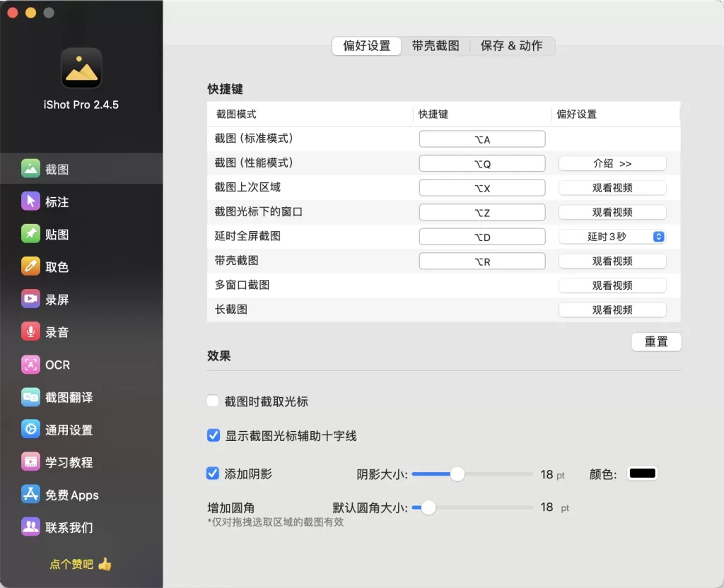This screenshot has width=724, height=588.
Task: Click the 免费 Apps store icon
Action: [30, 495]
